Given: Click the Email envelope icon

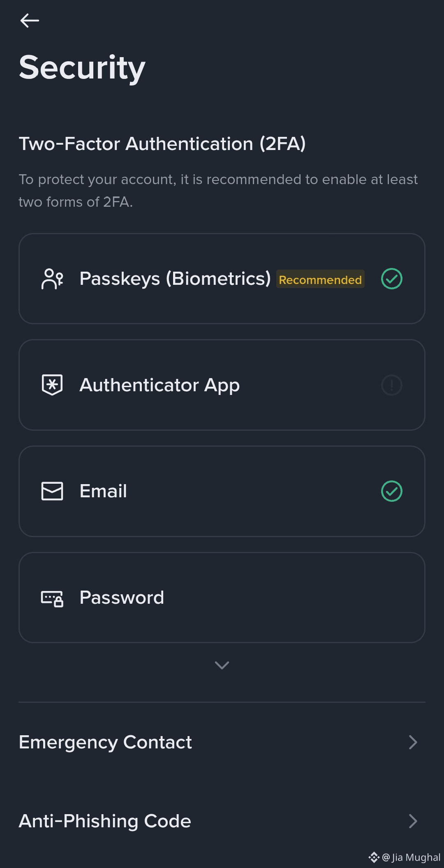Looking at the screenshot, I should point(52,491).
